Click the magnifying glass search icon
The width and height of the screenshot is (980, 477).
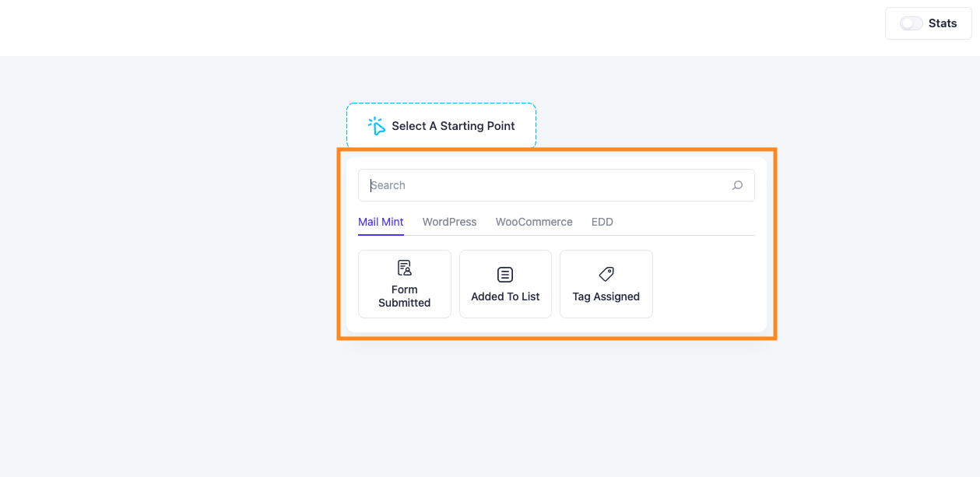point(737,185)
